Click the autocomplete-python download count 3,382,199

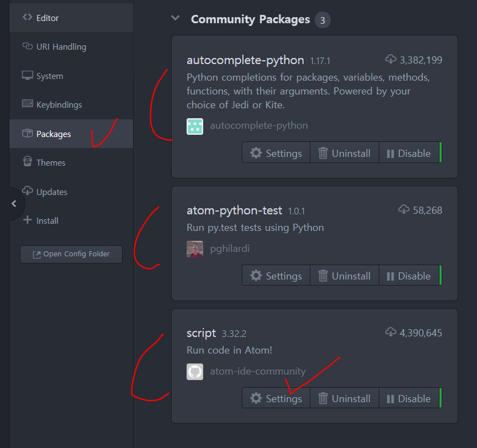click(x=421, y=60)
